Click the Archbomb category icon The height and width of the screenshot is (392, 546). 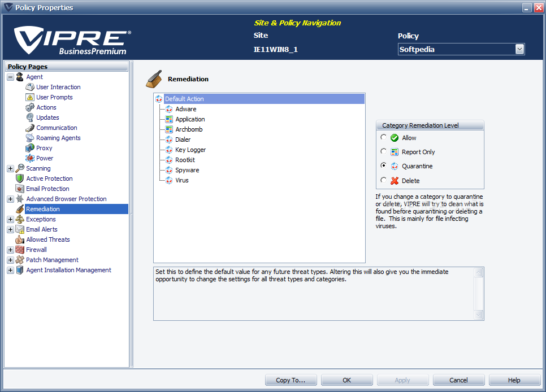(169, 129)
